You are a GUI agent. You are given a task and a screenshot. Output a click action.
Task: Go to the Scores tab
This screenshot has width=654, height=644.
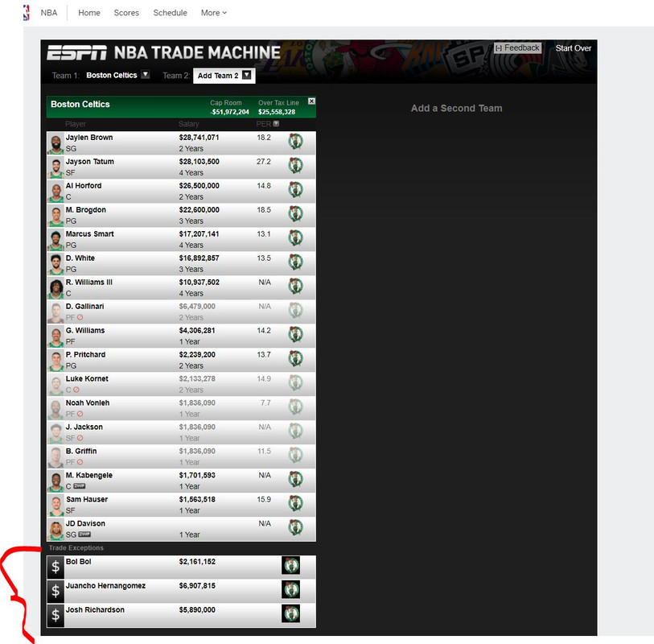pos(126,13)
